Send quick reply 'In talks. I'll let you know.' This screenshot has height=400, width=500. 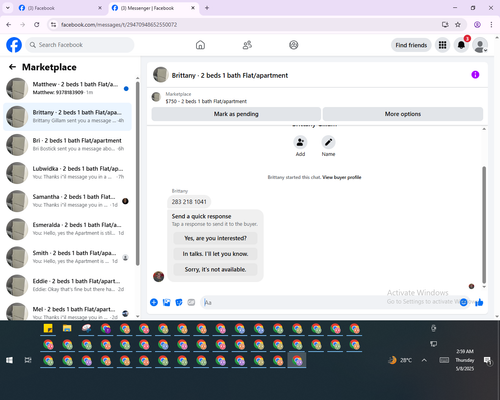tap(215, 254)
